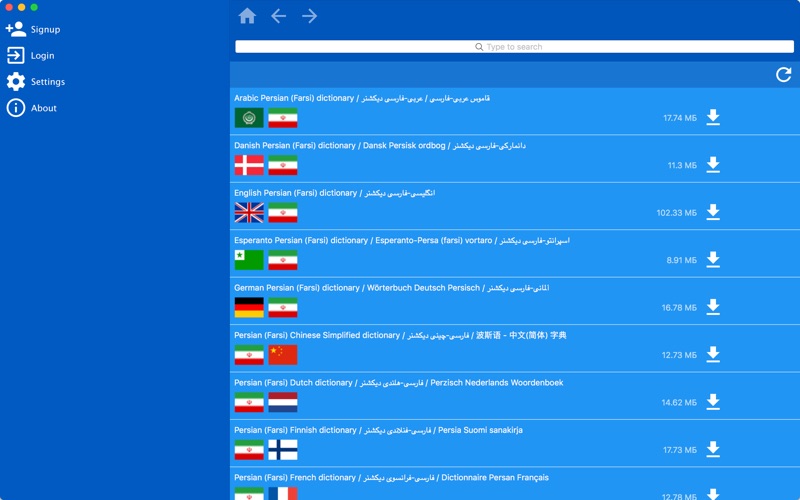Click the 17.73 MB size label
The width and height of the screenshot is (800, 500).
click(x=680, y=450)
